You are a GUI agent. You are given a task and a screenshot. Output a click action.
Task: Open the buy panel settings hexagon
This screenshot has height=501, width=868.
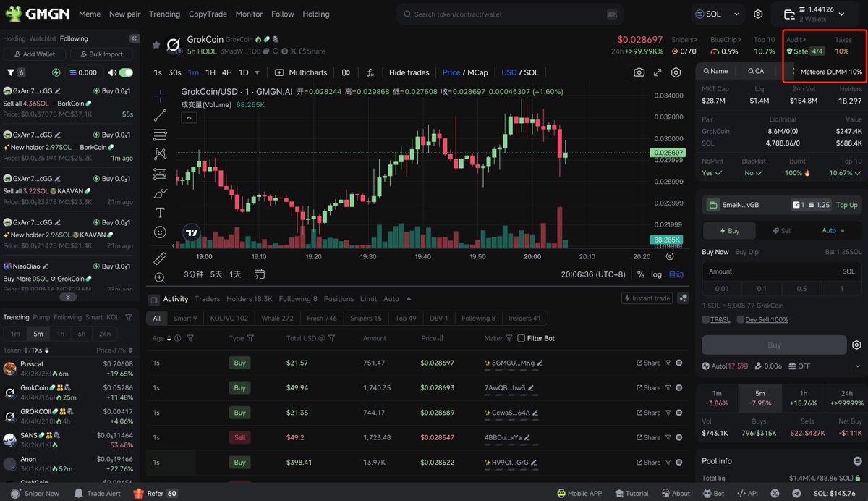point(856,345)
